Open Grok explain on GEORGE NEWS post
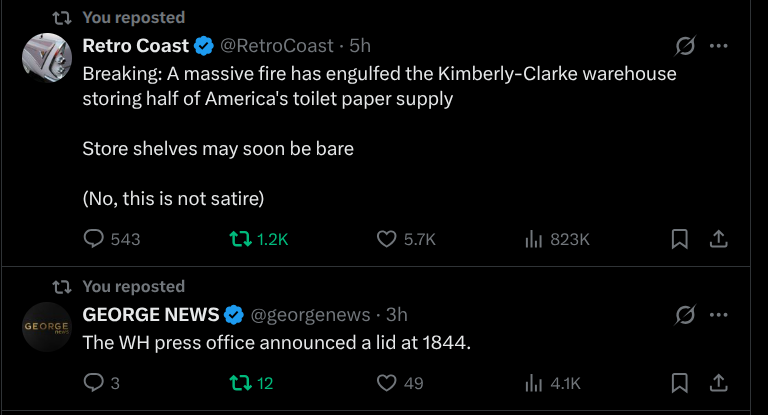Image resolution: width=768 pixels, height=415 pixels. pos(685,315)
